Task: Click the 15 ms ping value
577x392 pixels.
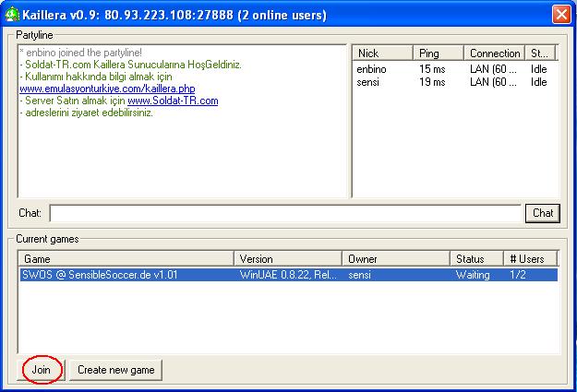Action: pos(432,69)
